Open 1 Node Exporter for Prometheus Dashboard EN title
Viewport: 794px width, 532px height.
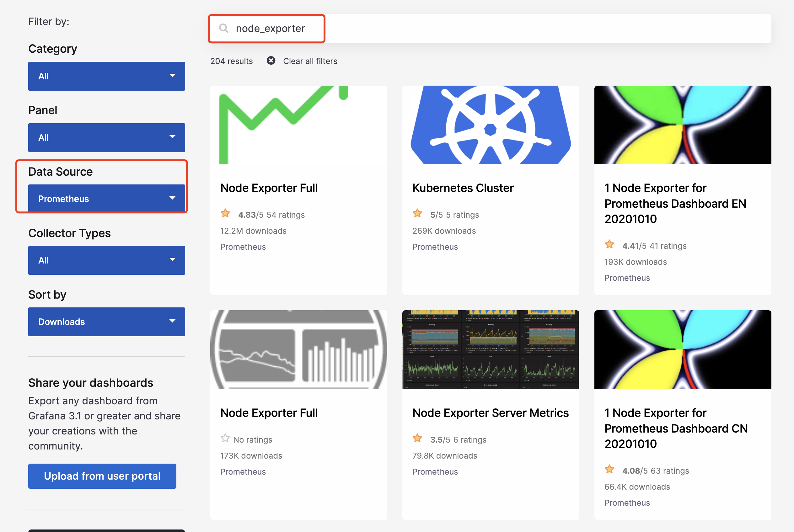tap(675, 204)
